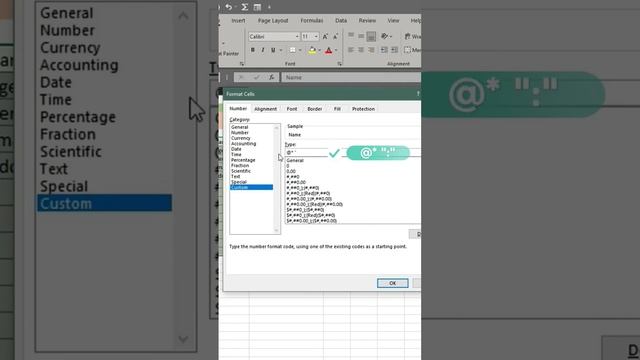Click the Orientation text-angle icon

point(384,36)
